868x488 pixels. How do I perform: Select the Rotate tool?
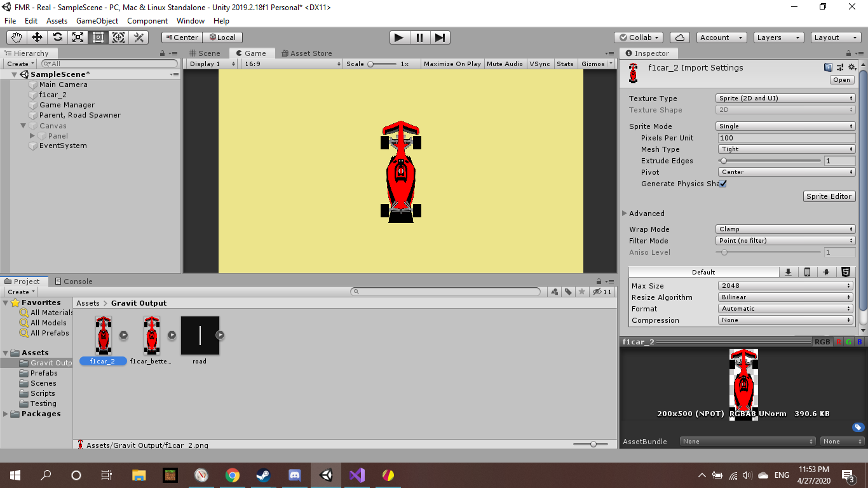pyautogui.click(x=57, y=37)
